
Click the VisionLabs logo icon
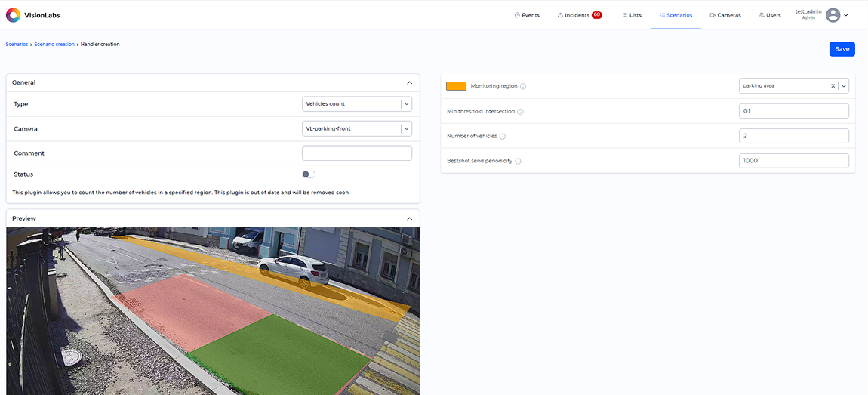(x=13, y=15)
